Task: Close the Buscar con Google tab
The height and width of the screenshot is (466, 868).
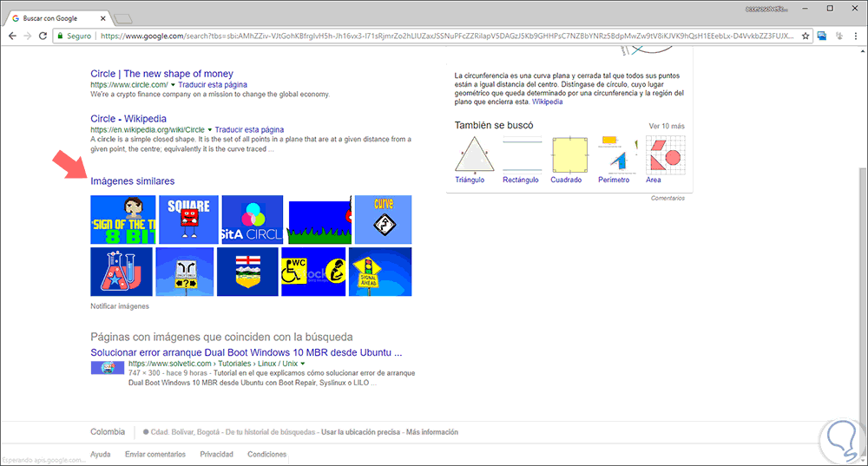Action: [103, 18]
